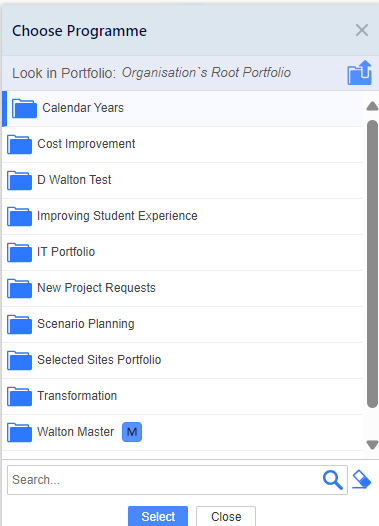The width and height of the screenshot is (379, 526).
Task: Open Improving Student Experience portfolio
Action: click(x=183, y=216)
